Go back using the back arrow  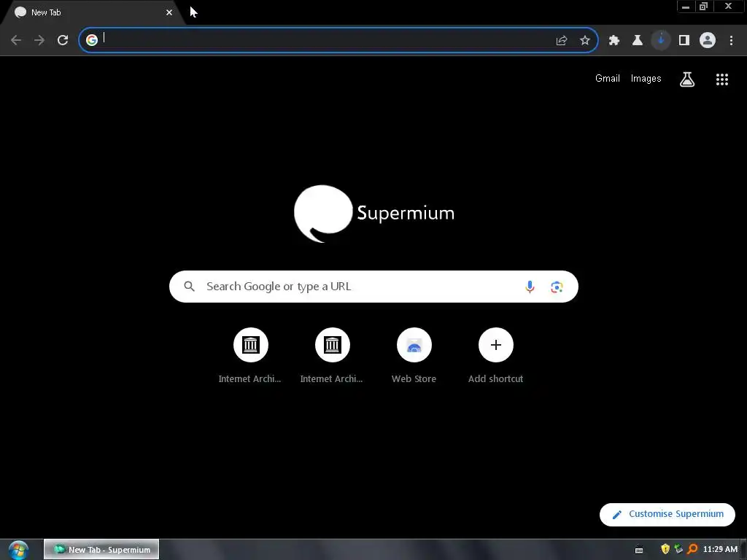16,40
